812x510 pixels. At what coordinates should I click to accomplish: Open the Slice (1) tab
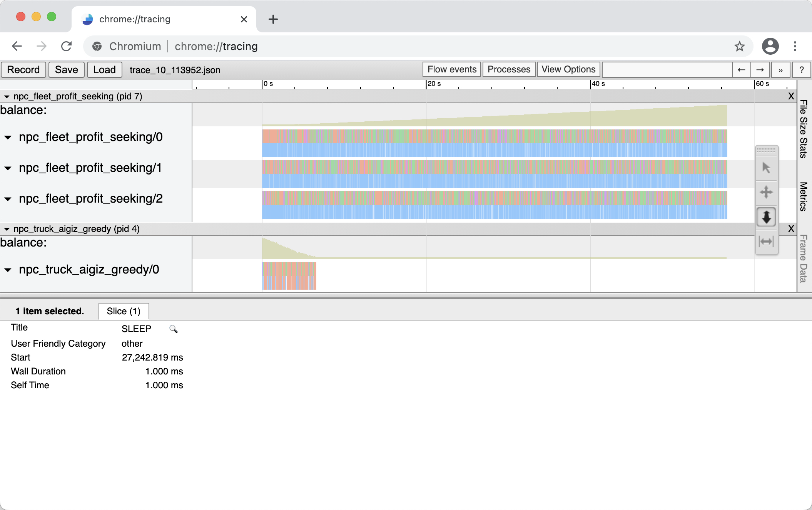124,311
